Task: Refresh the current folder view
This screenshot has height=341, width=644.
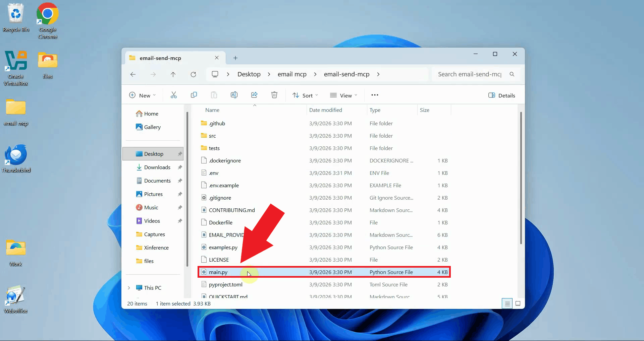Action: (193, 74)
